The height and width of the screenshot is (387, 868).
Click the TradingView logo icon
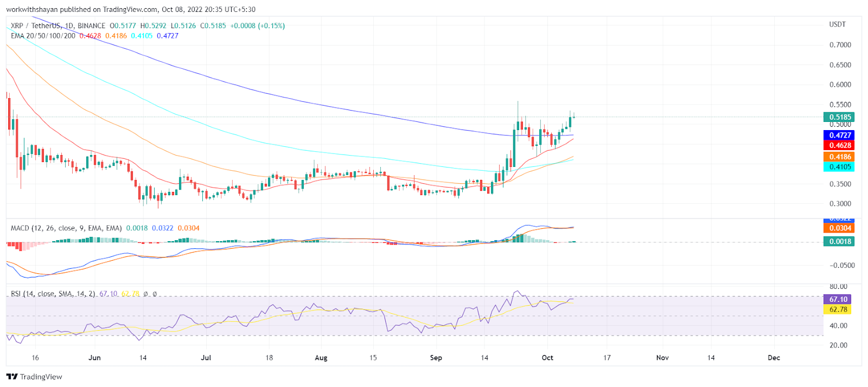pos(12,377)
